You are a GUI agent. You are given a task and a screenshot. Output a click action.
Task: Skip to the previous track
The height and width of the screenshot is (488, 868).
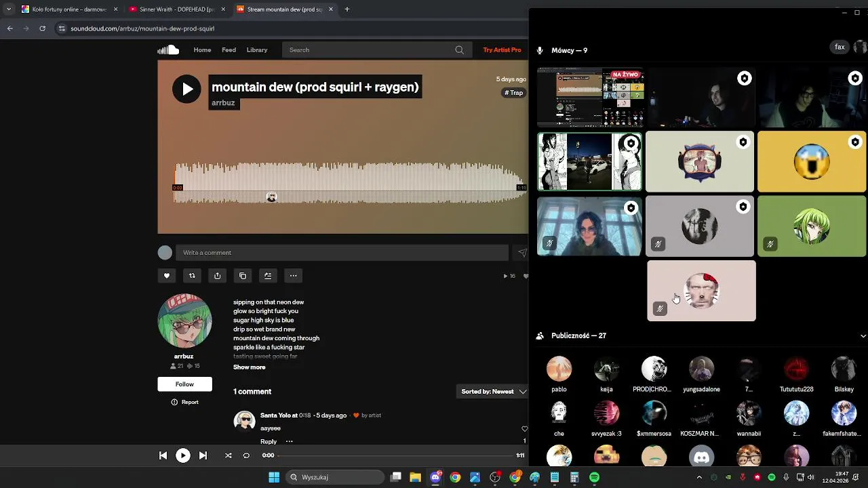tap(163, 455)
